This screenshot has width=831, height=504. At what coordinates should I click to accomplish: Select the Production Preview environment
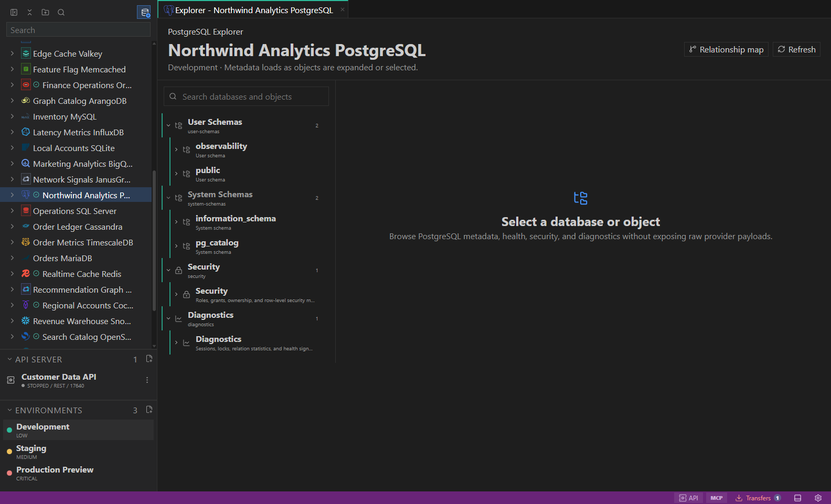click(79, 473)
